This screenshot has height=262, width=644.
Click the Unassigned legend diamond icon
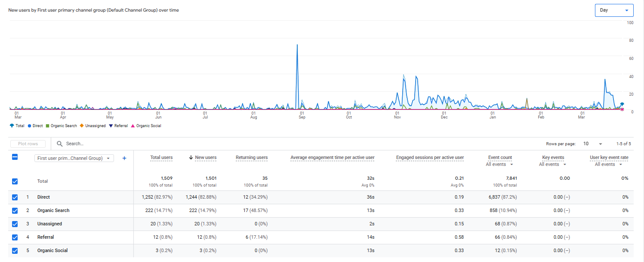82,126
